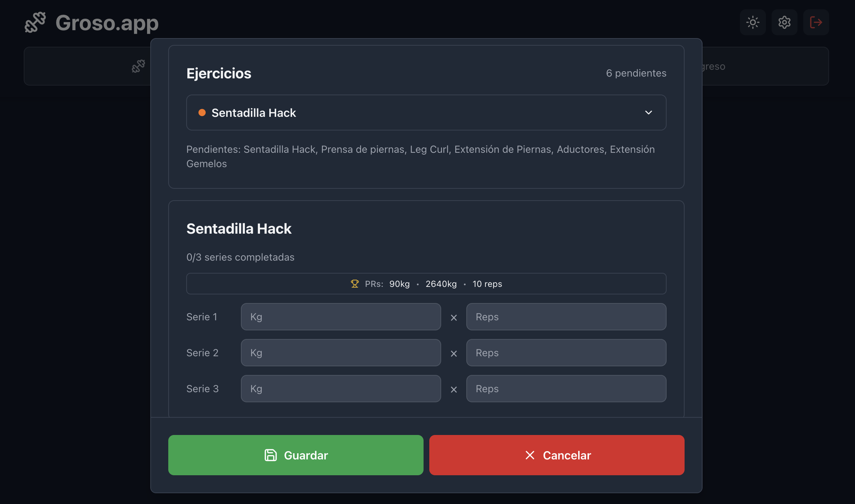Click the PRs trophy icon

[x=355, y=284]
